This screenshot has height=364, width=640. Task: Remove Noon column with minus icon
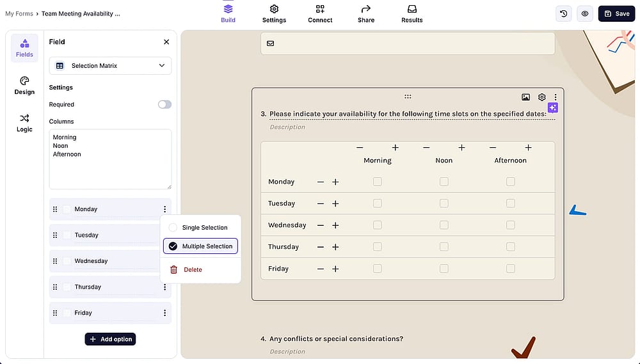pos(426,148)
